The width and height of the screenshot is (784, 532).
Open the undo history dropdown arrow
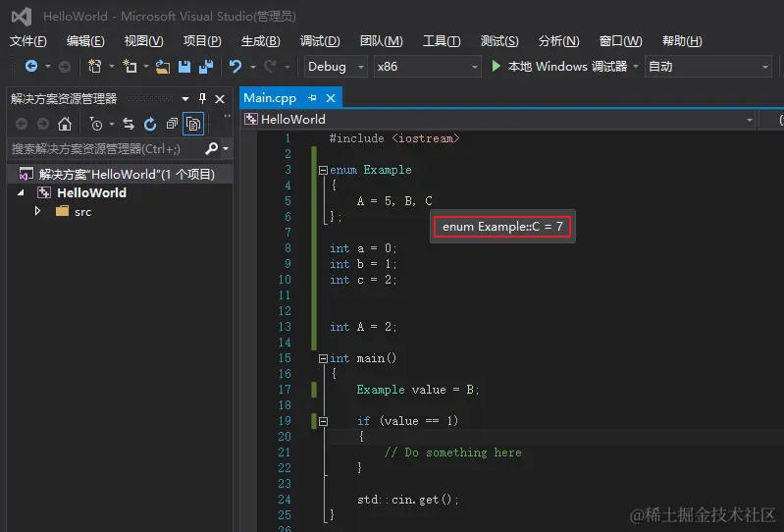point(253,67)
